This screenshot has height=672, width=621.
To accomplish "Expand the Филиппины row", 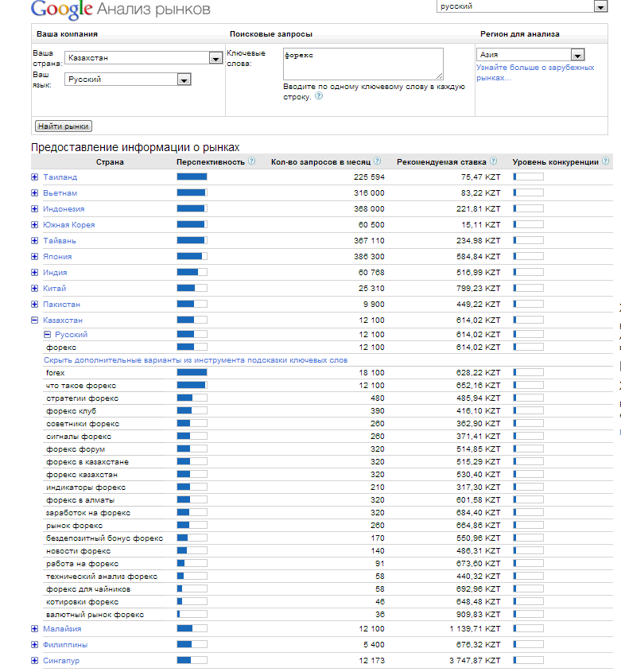I will point(35,645).
